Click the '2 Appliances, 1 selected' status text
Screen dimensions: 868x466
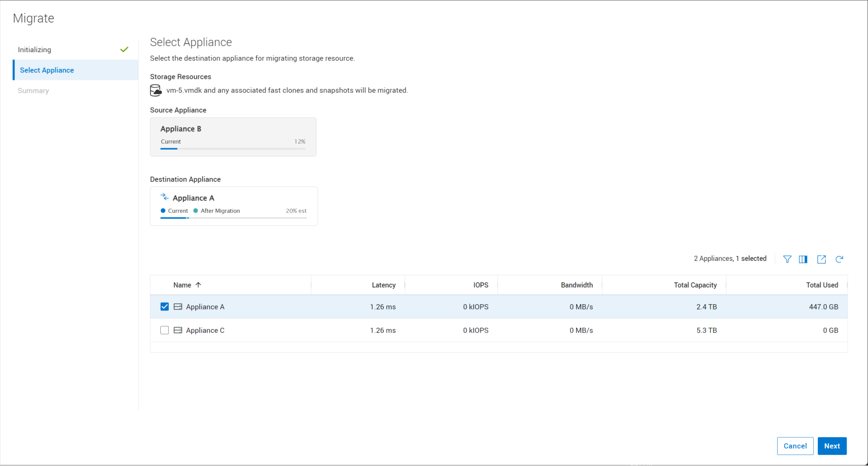point(730,259)
